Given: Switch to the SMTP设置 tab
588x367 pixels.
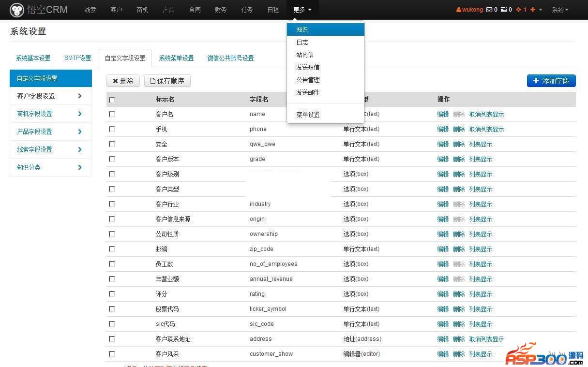Looking at the screenshot, I should coord(77,58).
